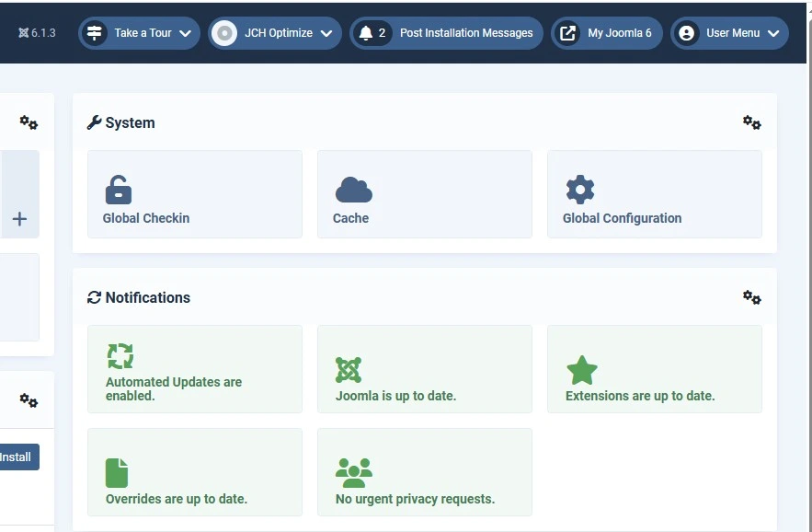This screenshot has height=532, width=812.
Task: Open Overrides are up to date card
Action: (195, 472)
